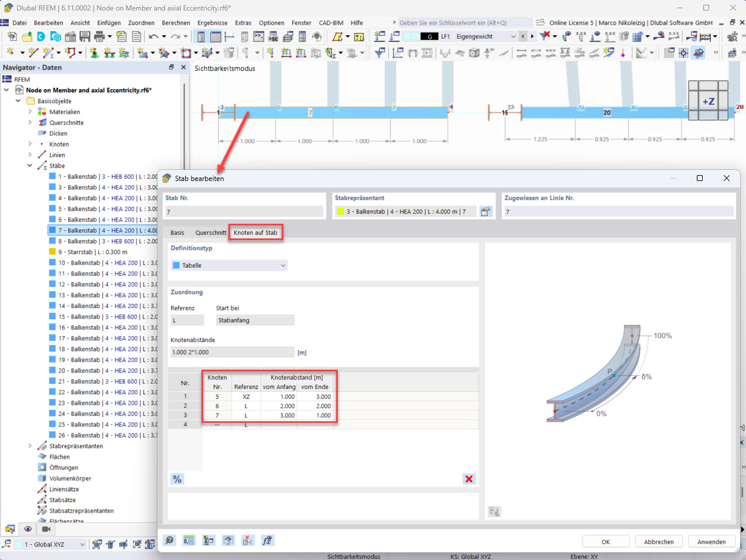
Task: Close the Navigator panel with its X
Action: pyautogui.click(x=183, y=67)
